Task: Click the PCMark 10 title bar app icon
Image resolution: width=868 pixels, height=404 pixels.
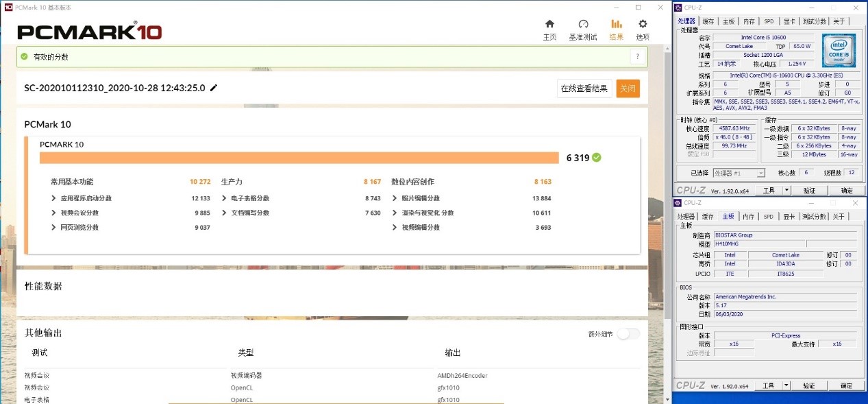Action: (8, 7)
